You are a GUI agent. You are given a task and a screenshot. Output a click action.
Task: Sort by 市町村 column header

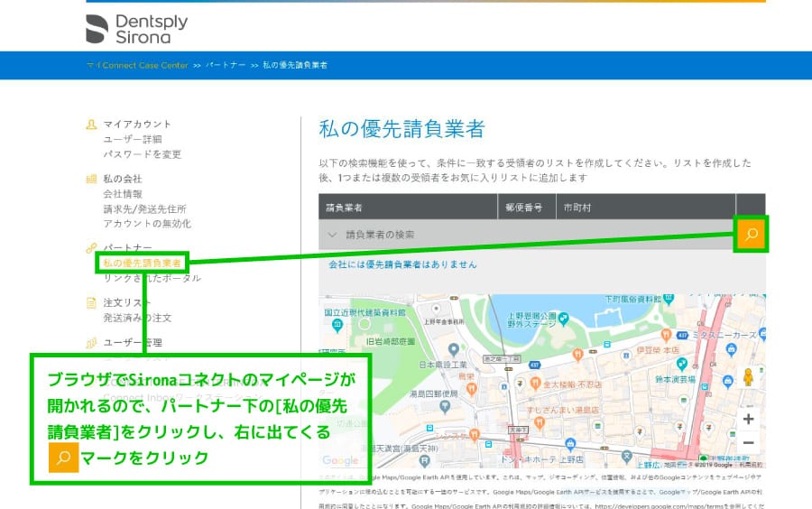pos(646,208)
